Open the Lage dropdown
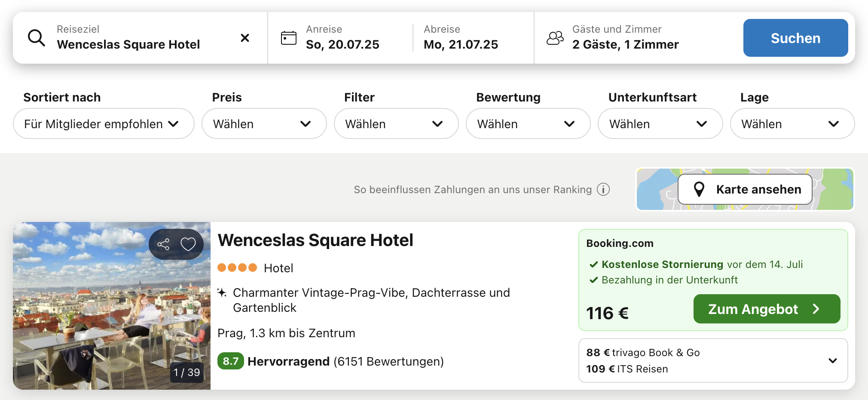The image size is (868, 400). pos(792,123)
